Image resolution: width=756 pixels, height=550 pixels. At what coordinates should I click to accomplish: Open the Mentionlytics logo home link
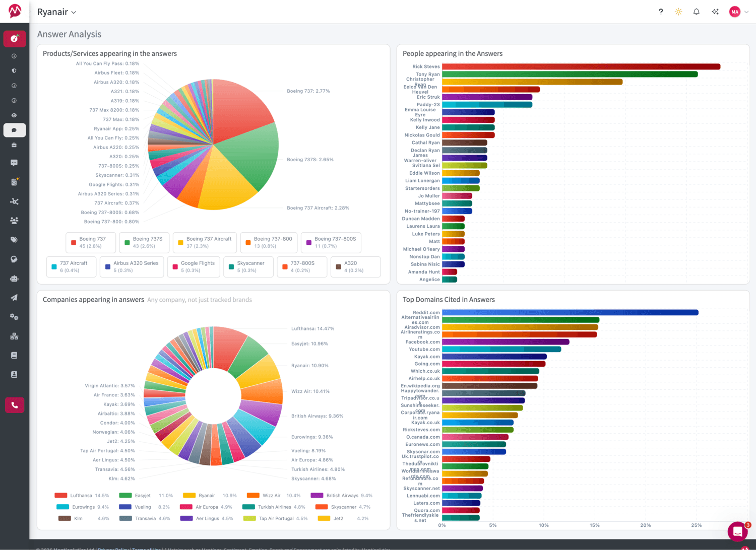click(15, 11)
